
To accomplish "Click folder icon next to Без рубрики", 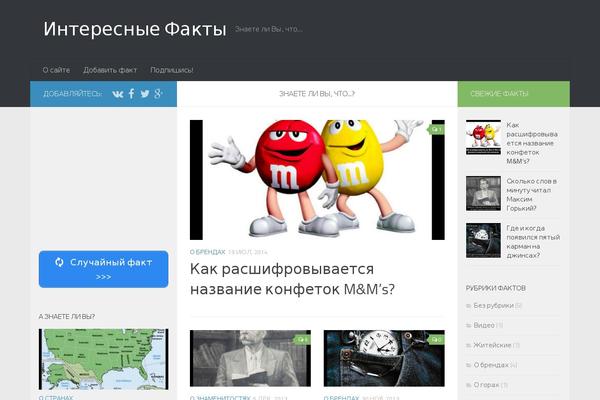I will [468, 306].
